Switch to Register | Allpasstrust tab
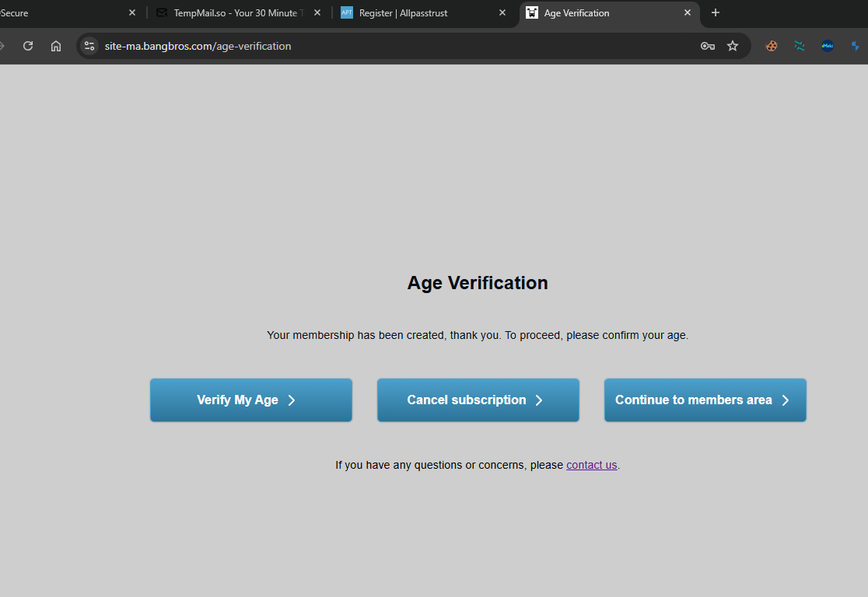The width and height of the screenshot is (868, 597). (412, 13)
